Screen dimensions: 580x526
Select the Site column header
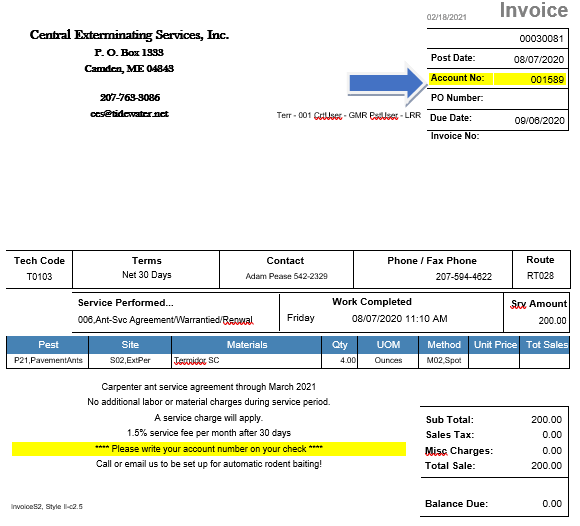click(130, 345)
